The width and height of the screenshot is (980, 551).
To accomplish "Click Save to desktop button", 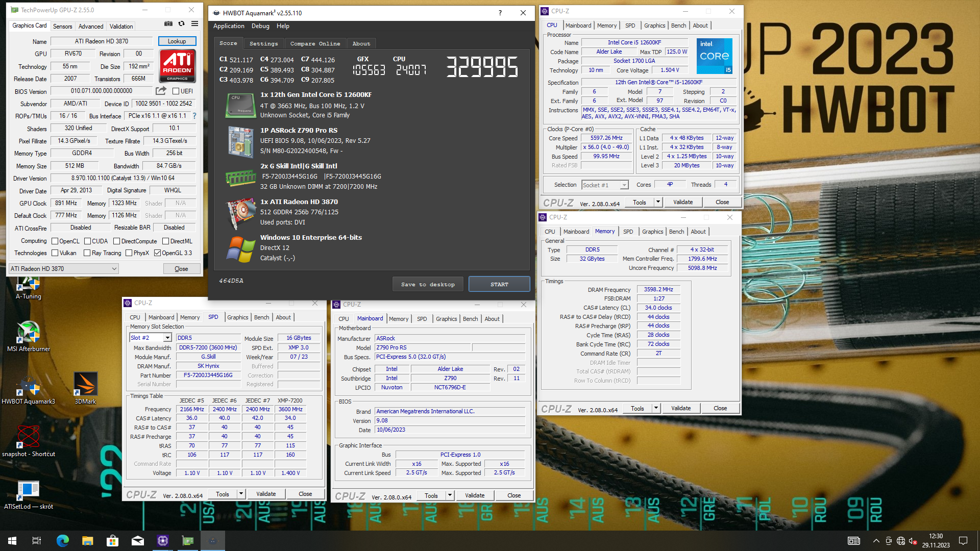I will [428, 284].
